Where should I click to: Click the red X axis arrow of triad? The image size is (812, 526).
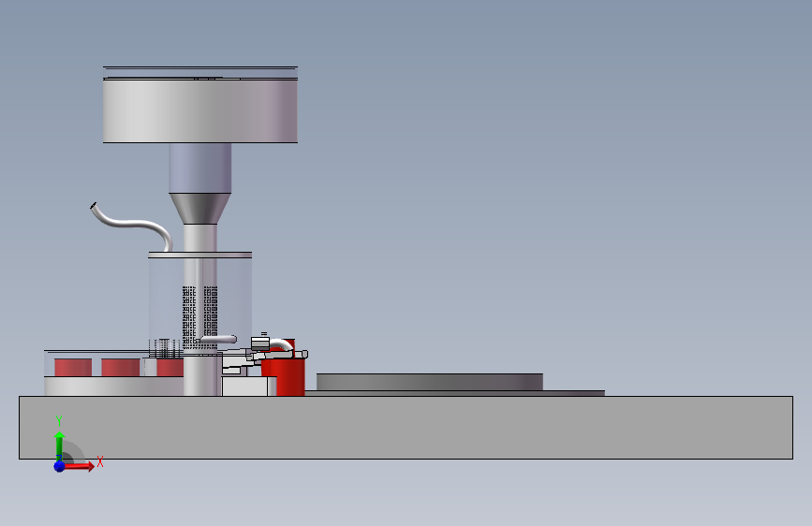[x=79, y=466]
